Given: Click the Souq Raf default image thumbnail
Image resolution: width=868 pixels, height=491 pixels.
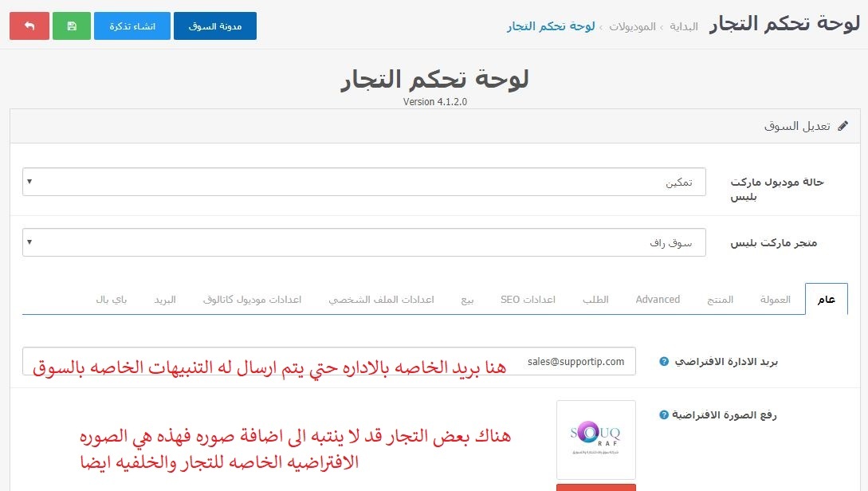Looking at the screenshot, I should (595, 439).
